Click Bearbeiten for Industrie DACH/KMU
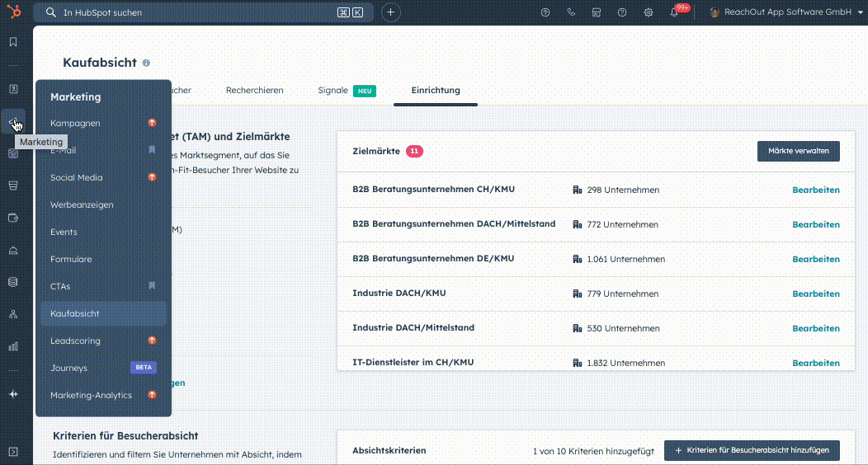Screen dimensions: 868x465 pyautogui.click(x=815, y=294)
